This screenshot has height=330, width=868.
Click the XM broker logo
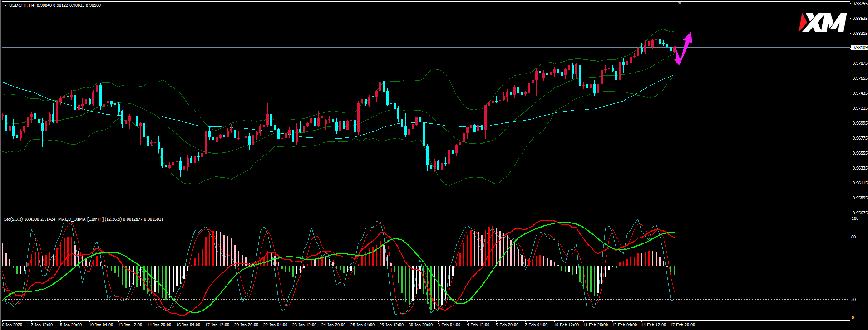point(822,23)
